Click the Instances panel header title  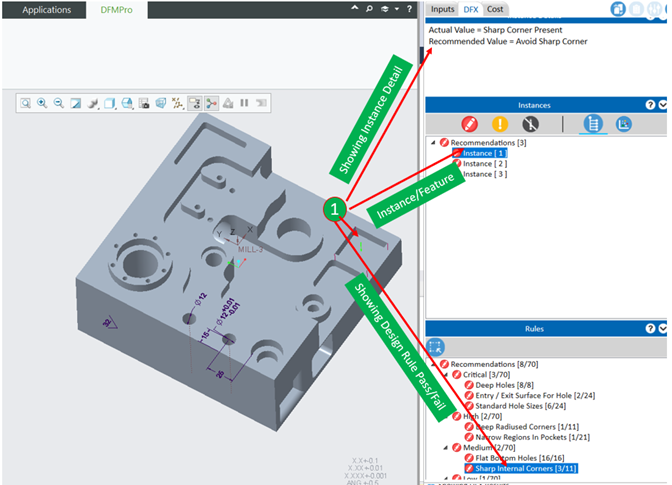pos(534,105)
